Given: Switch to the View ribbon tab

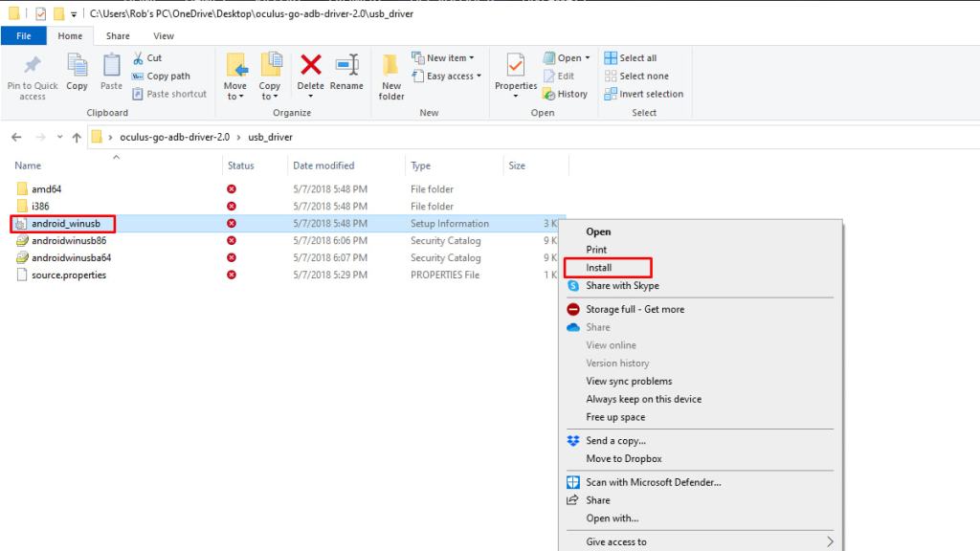Looking at the screenshot, I should tap(164, 36).
